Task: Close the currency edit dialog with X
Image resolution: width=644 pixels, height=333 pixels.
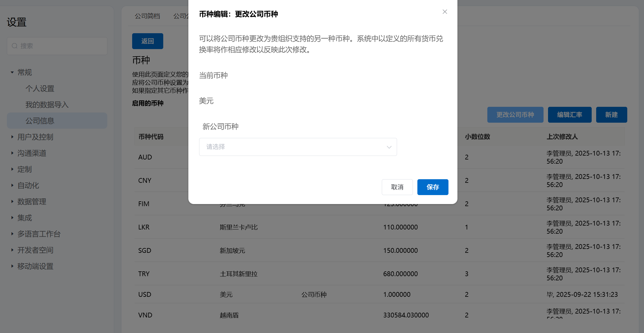Action: coord(445,12)
